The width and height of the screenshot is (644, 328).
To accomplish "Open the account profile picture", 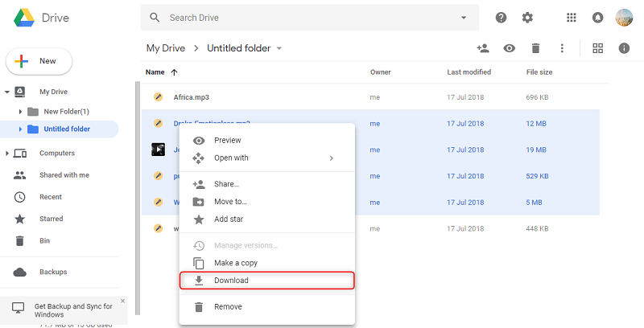I will (x=624, y=18).
